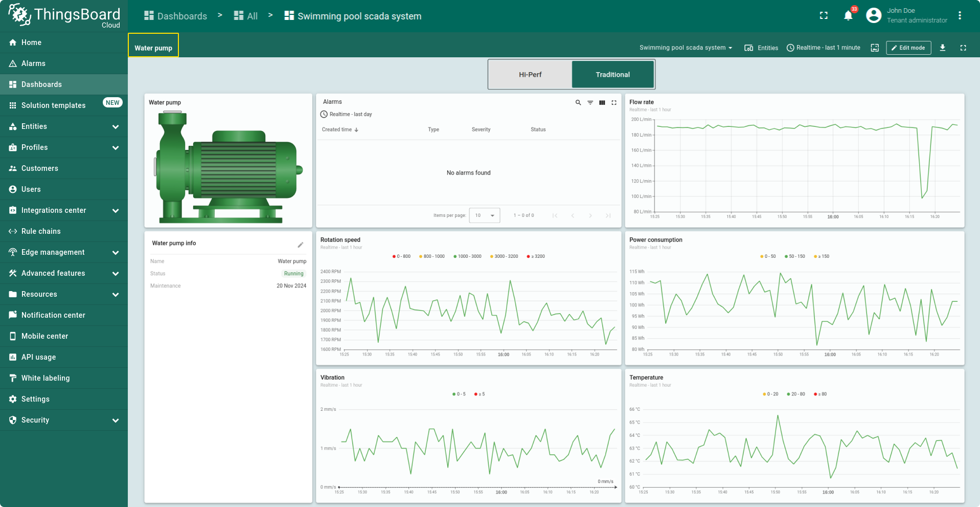Select the Traditional view toggle
Viewport: 980px width, 507px height.
pyautogui.click(x=612, y=74)
